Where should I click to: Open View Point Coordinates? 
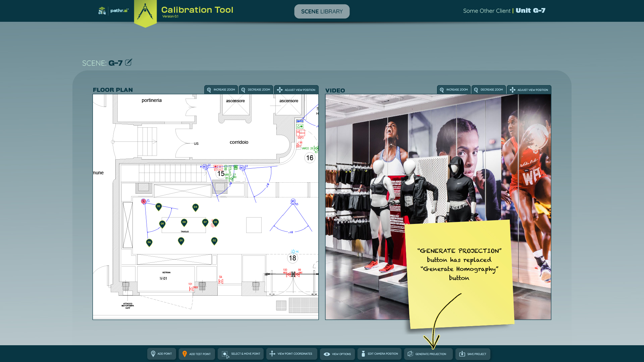coord(291,354)
